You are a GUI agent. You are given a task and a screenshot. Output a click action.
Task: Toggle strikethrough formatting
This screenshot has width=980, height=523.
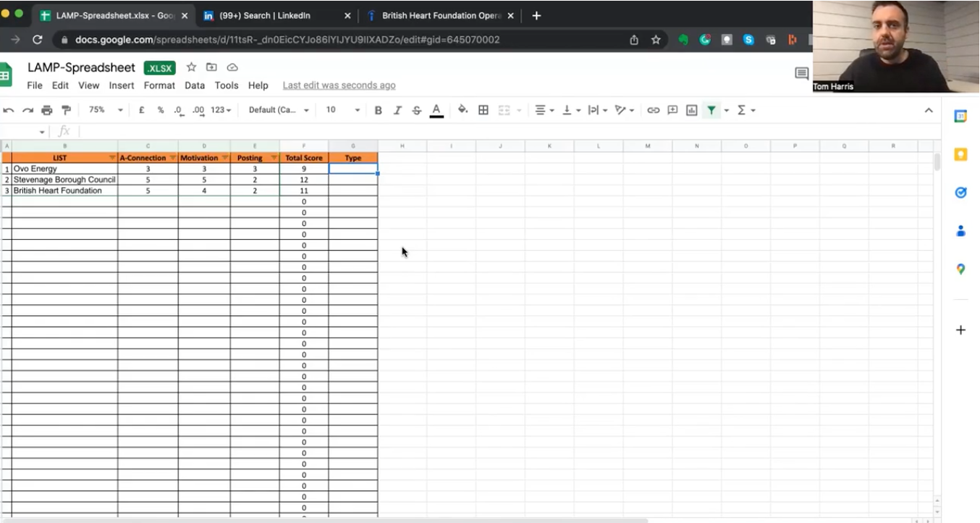417,110
